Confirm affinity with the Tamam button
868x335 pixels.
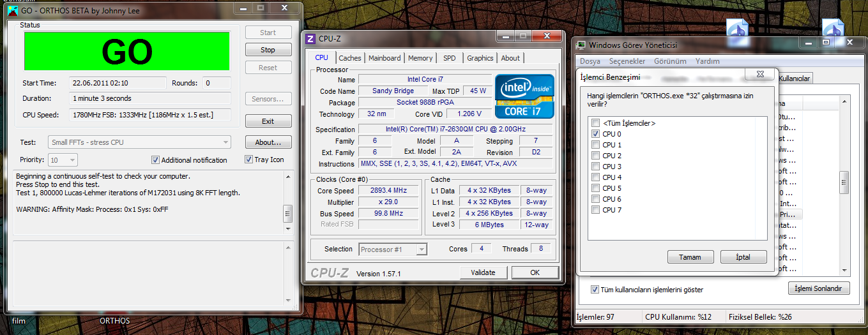(x=690, y=257)
